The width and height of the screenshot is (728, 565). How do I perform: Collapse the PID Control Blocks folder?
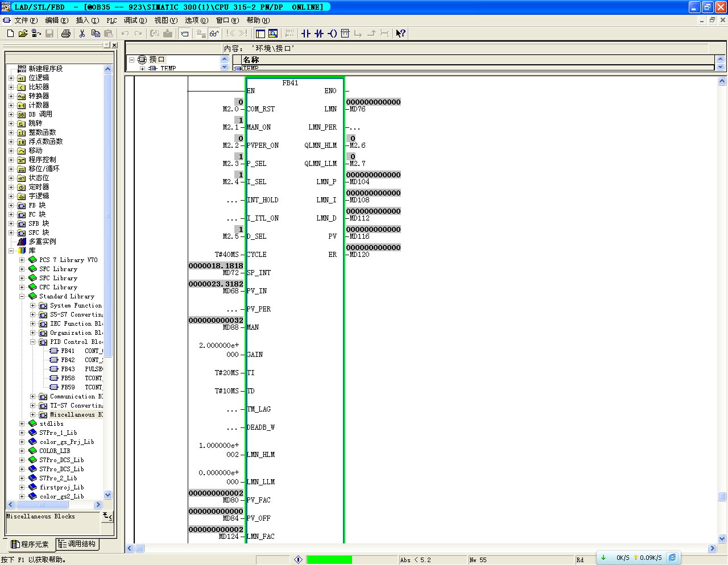[32, 342]
